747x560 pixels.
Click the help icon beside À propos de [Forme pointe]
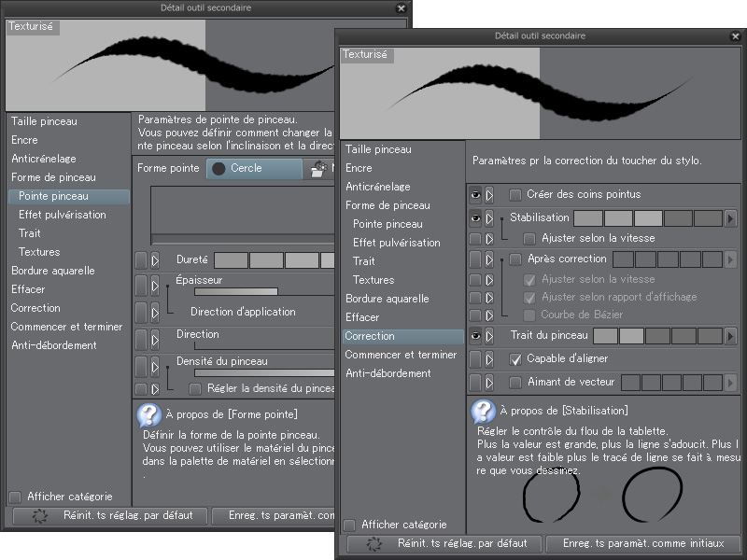149,414
